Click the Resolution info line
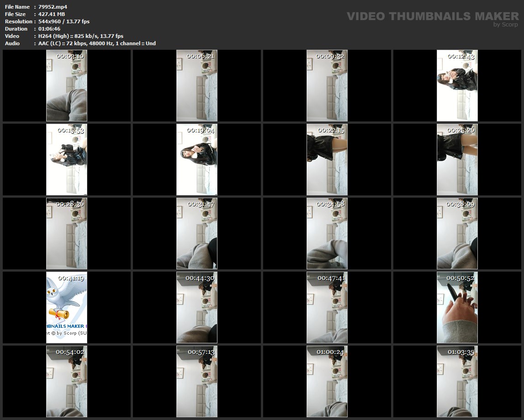 pos(64,21)
